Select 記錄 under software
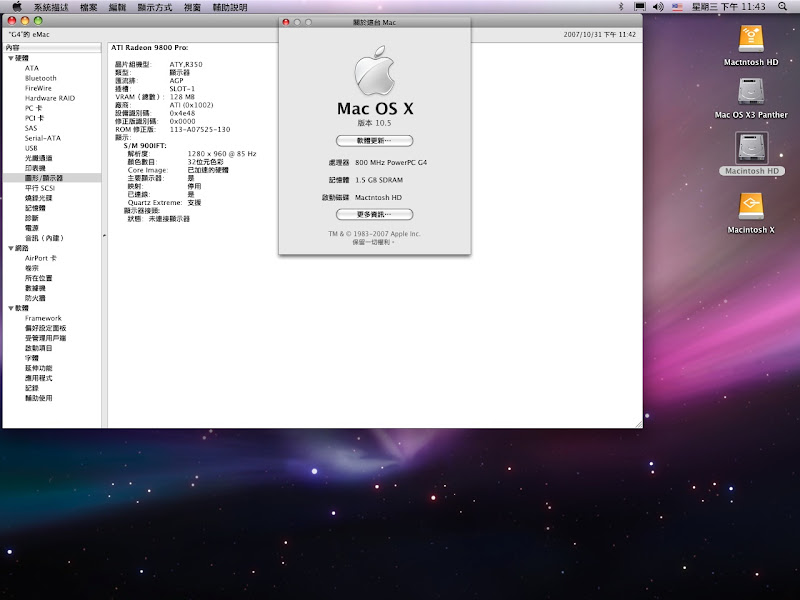 (32, 388)
